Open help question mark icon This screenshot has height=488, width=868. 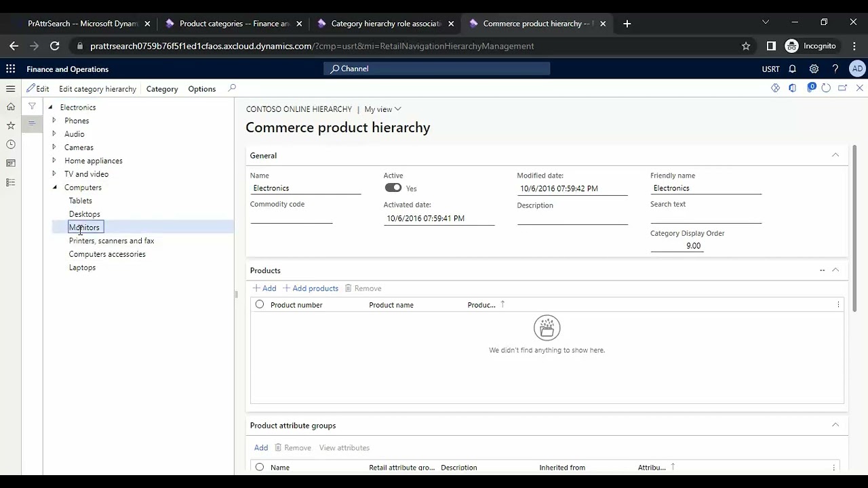(x=835, y=68)
